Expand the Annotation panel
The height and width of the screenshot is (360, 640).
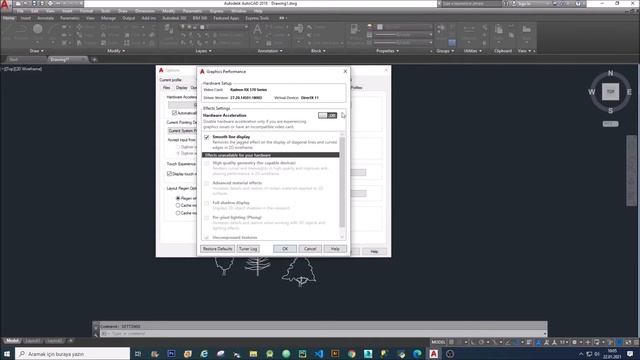click(x=270, y=51)
